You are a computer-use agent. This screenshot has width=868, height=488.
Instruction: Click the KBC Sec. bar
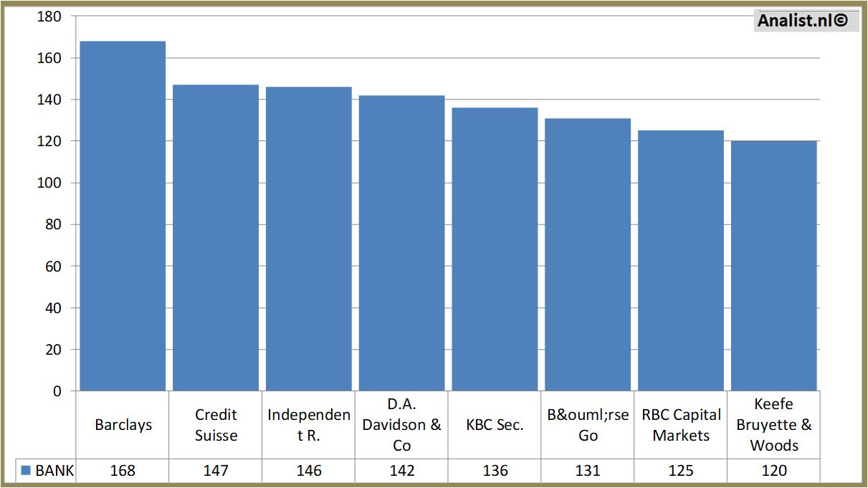coord(495,249)
